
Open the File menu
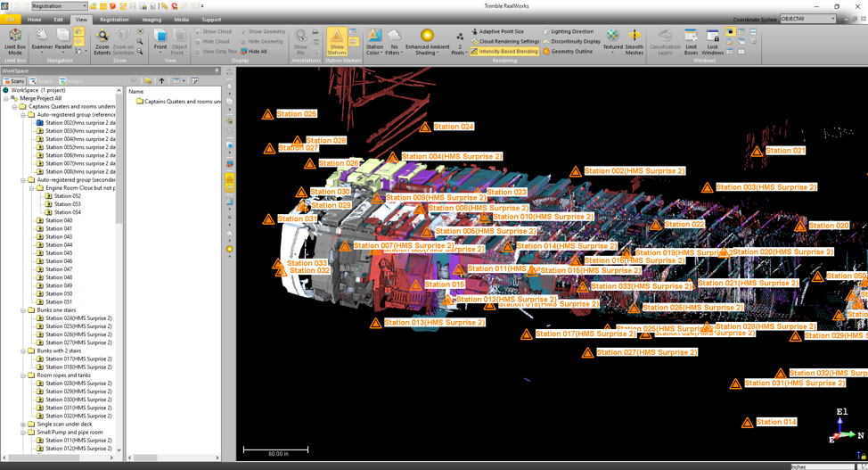point(11,20)
